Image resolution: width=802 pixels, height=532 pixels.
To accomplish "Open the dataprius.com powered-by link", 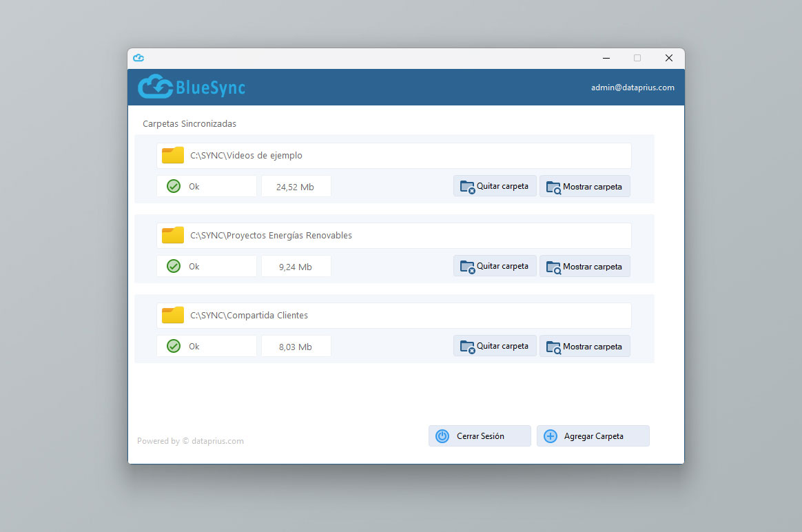I will [217, 441].
